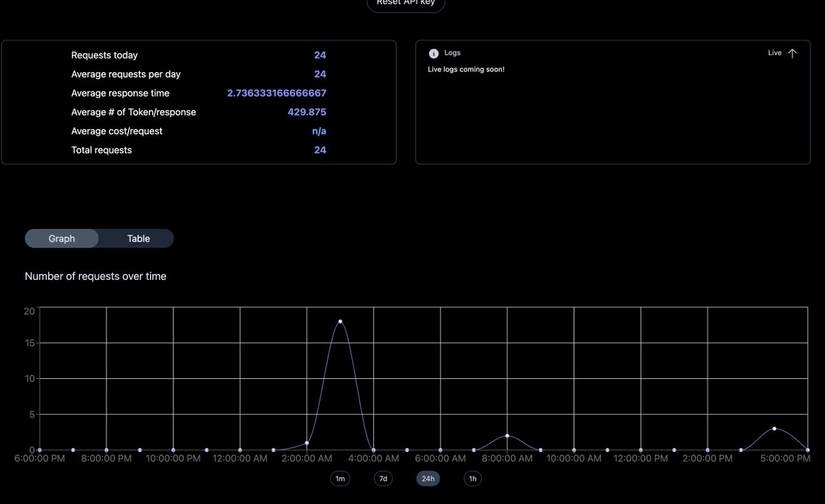The width and height of the screenshot is (825, 504).
Task: Click the 429.875 token value
Action: (x=307, y=112)
